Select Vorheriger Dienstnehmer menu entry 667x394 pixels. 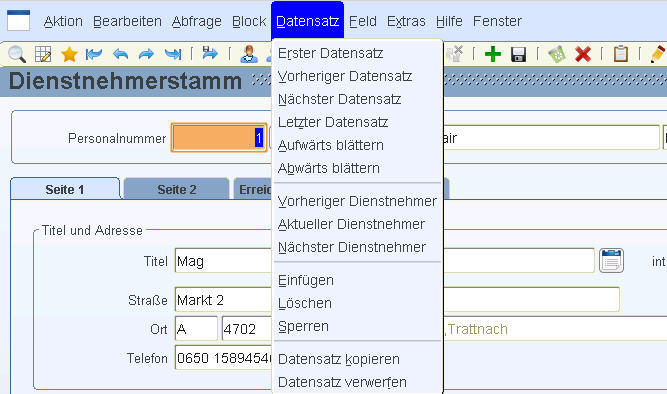(357, 201)
